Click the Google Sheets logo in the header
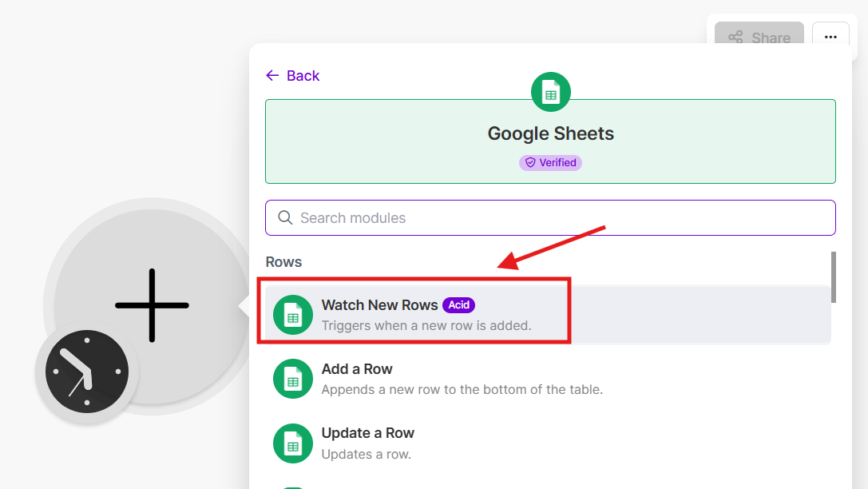The image size is (868, 489). tap(550, 92)
